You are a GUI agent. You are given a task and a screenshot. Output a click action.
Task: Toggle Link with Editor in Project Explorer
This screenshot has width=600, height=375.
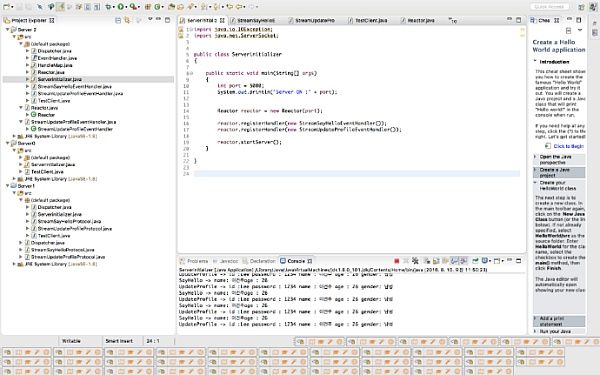click(x=127, y=20)
